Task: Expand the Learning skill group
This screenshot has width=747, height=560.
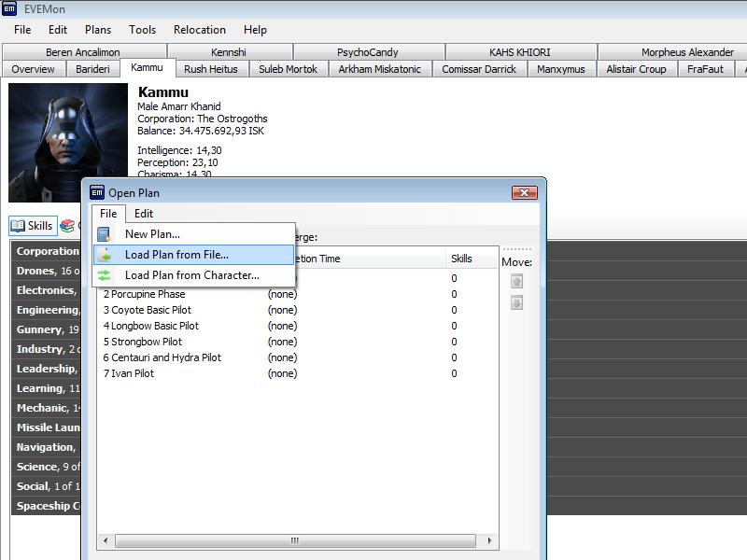Action: [46, 388]
